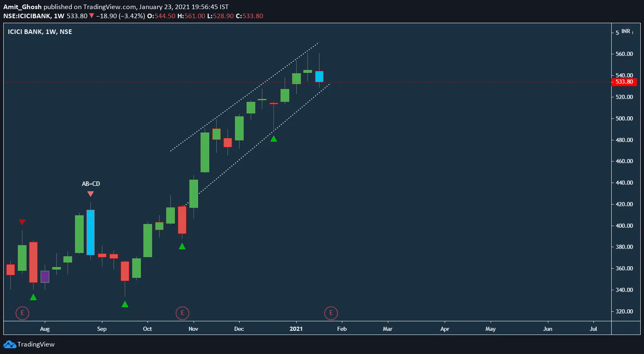
Task: Click the TradingView cloud logo
Action: pyautogui.click(x=10, y=344)
